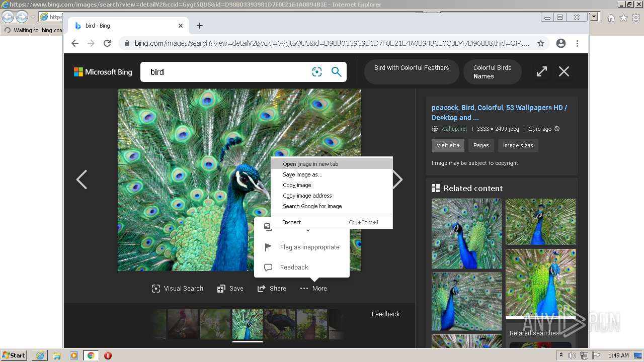Screen dimensions: 644x362
Task: Open related thumbnail with green-bodied peacock
Action: coord(540,284)
